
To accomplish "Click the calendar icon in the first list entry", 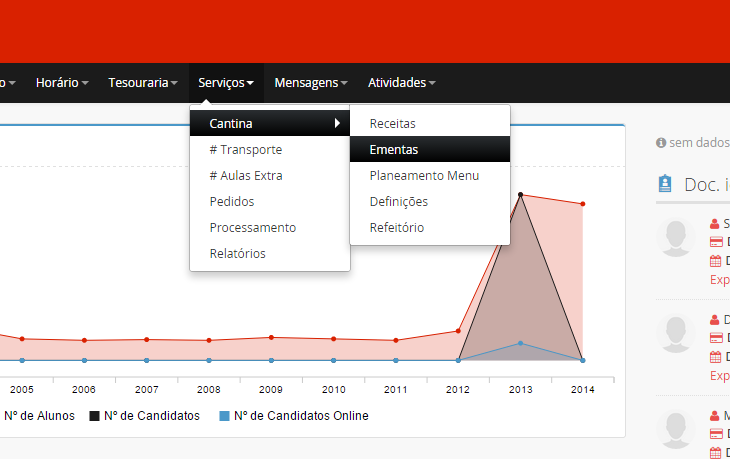I will pyautogui.click(x=715, y=261).
